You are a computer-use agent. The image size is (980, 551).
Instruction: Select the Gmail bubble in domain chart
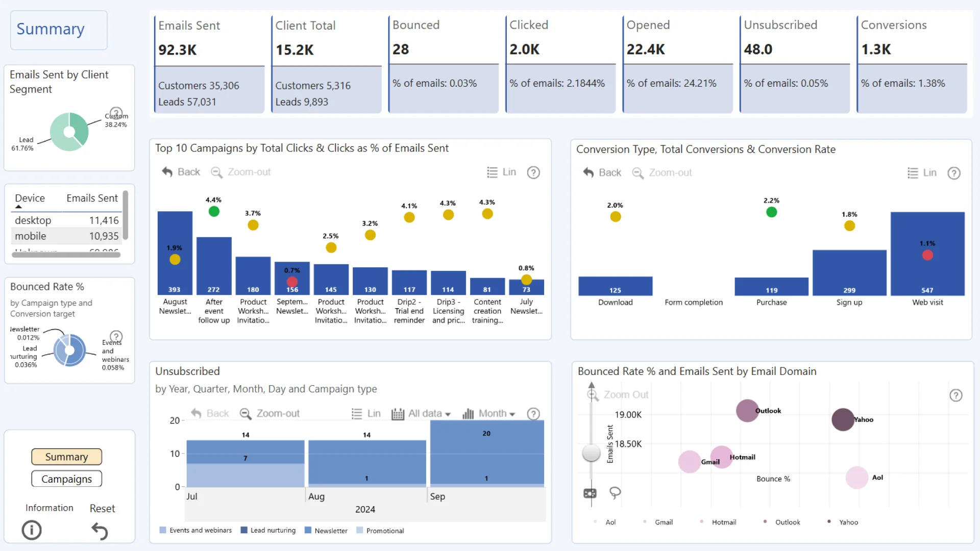(x=690, y=462)
